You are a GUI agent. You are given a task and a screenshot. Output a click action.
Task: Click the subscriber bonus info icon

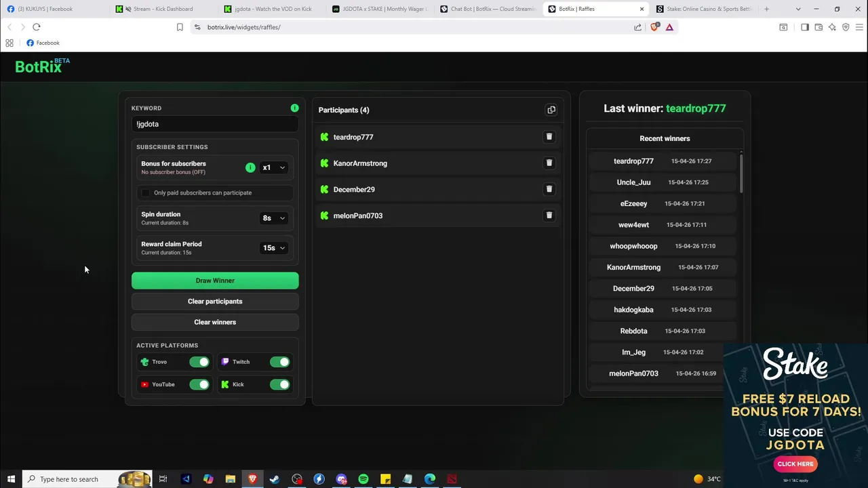(x=250, y=167)
